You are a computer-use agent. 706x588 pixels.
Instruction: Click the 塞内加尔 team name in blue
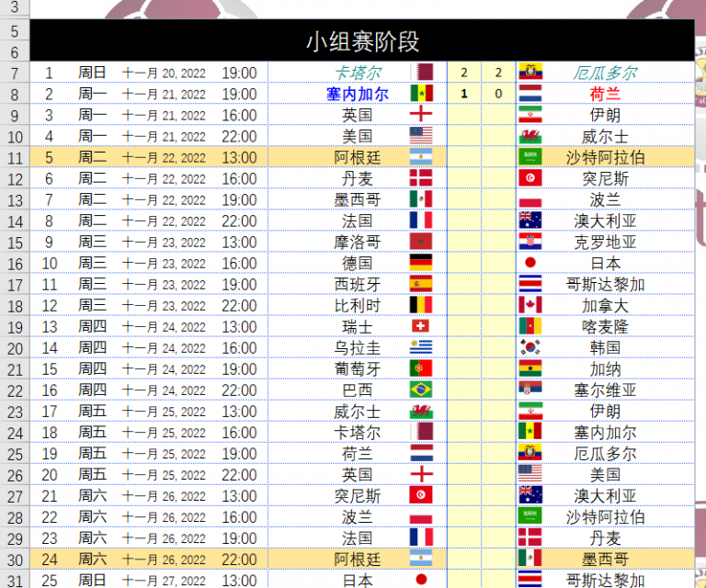(x=358, y=94)
